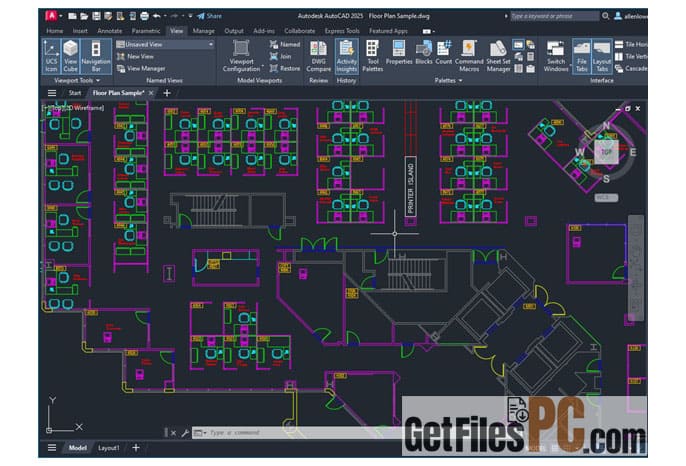686x466 pixels.
Task: Open the Tool Palettes panel
Action: click(x=372, y=56)
